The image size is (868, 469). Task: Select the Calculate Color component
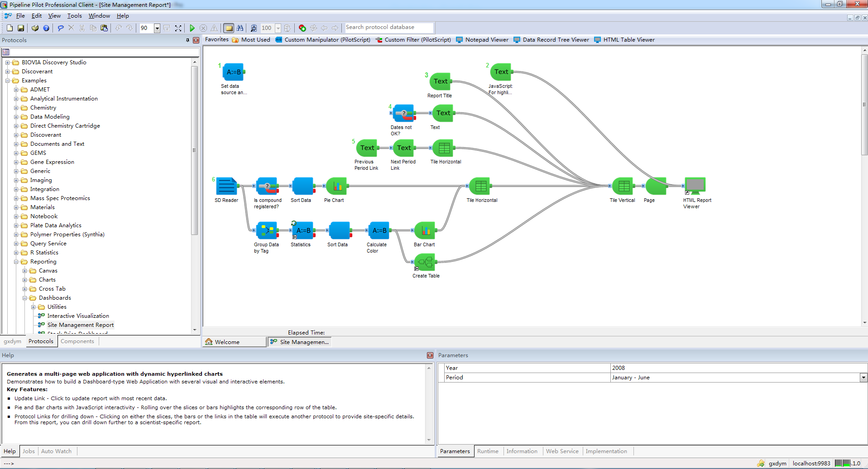click(x=379, y=230)
